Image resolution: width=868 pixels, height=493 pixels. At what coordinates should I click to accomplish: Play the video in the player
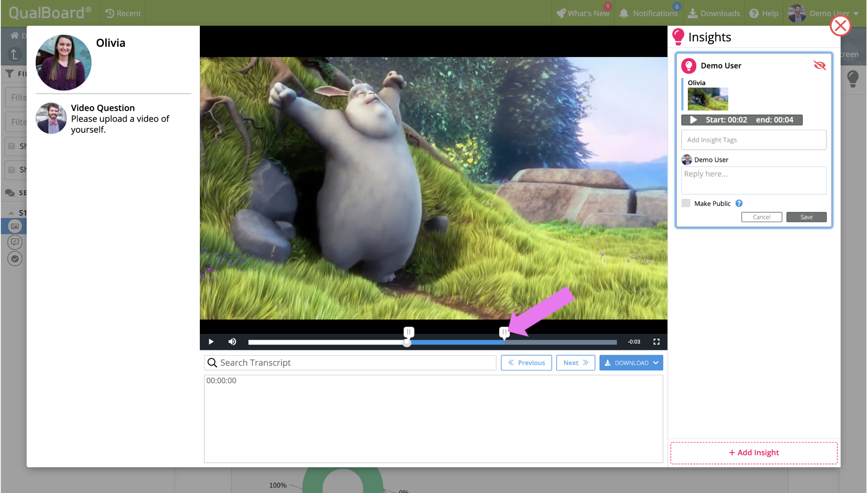(x=211, y=342)
